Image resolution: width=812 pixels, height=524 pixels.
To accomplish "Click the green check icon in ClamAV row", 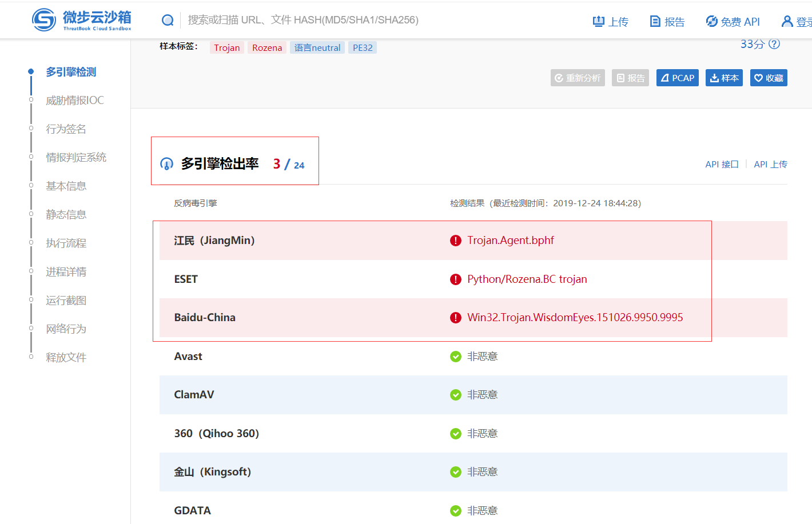I will click(456, 395).
